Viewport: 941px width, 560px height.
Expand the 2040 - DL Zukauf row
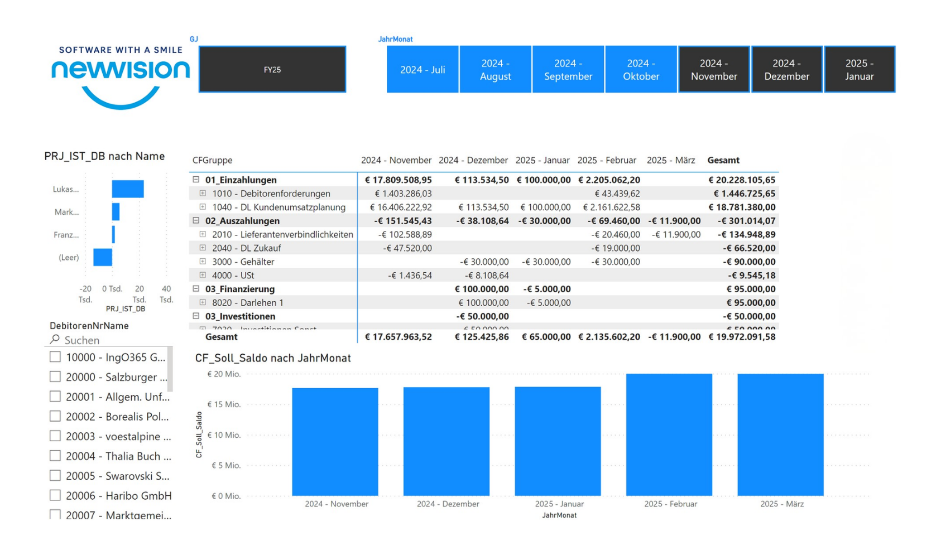pos(203,248)
